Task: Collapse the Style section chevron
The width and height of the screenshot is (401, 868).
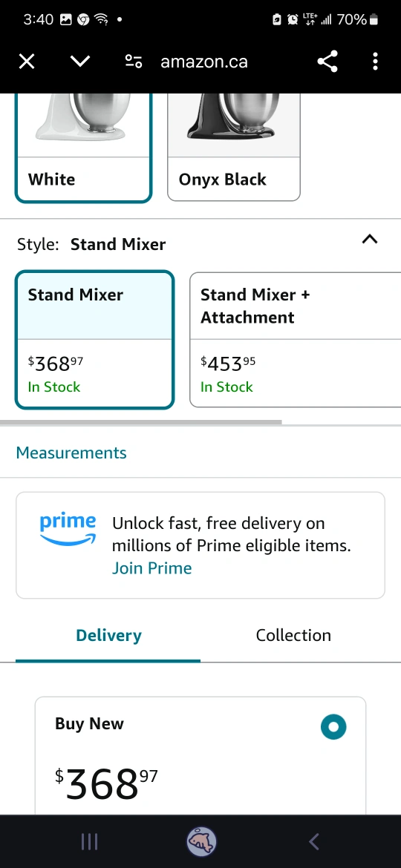Action: pos(369,239)
